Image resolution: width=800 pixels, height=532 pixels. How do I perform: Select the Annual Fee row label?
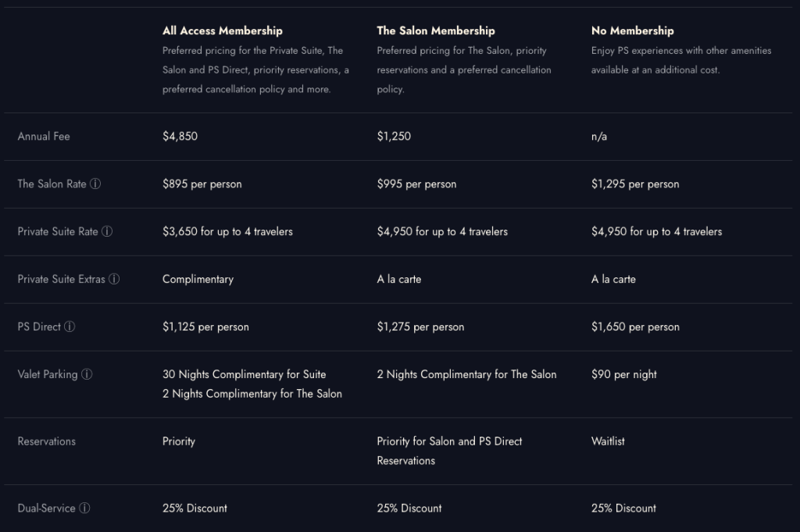click(44, 136)
